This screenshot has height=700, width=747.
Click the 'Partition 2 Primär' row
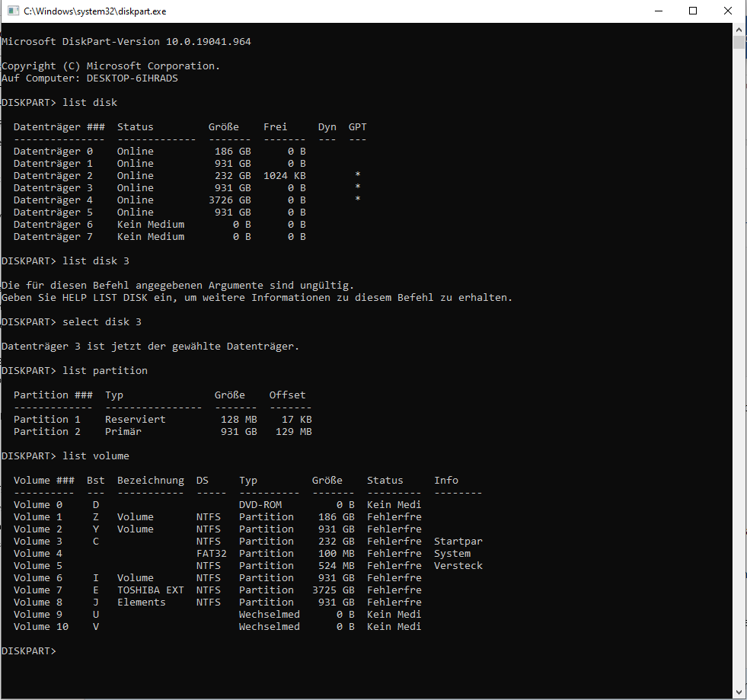coord(162,431)
